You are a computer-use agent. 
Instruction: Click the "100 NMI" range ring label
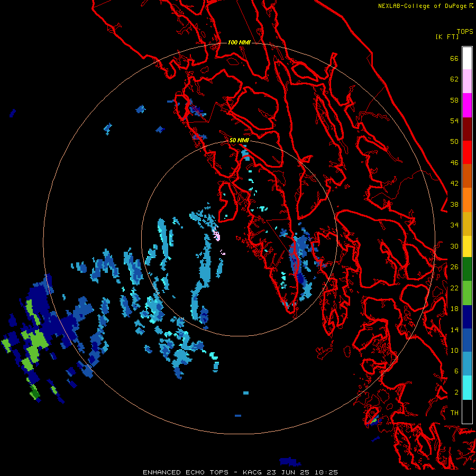[239, 42]
